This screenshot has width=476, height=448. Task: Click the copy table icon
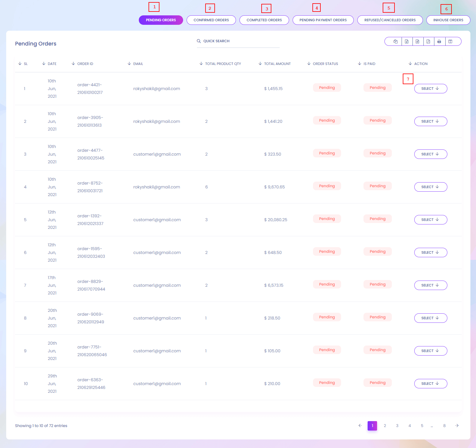coord(395,42)
